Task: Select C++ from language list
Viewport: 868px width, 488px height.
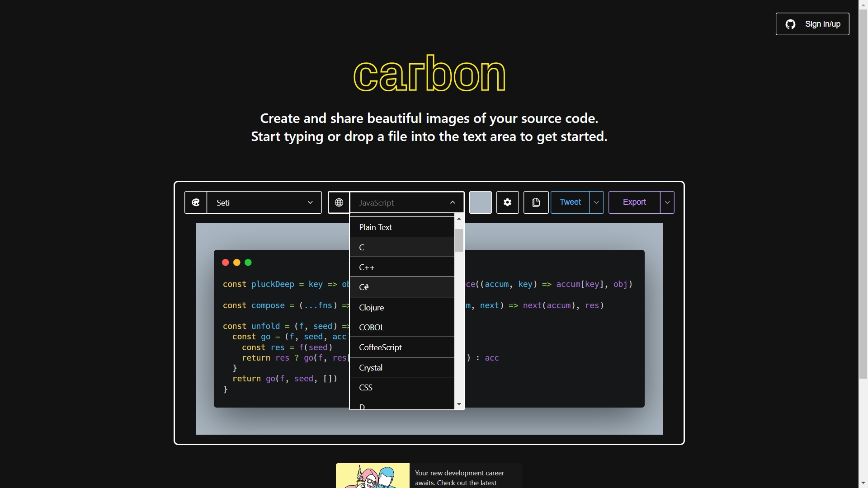Action: click(x=402, y=267)
